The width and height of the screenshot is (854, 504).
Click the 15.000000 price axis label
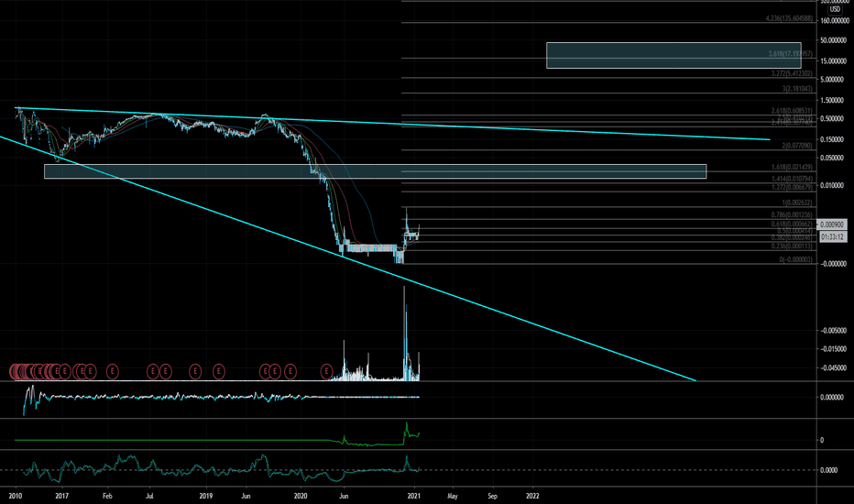pos(833,61)
